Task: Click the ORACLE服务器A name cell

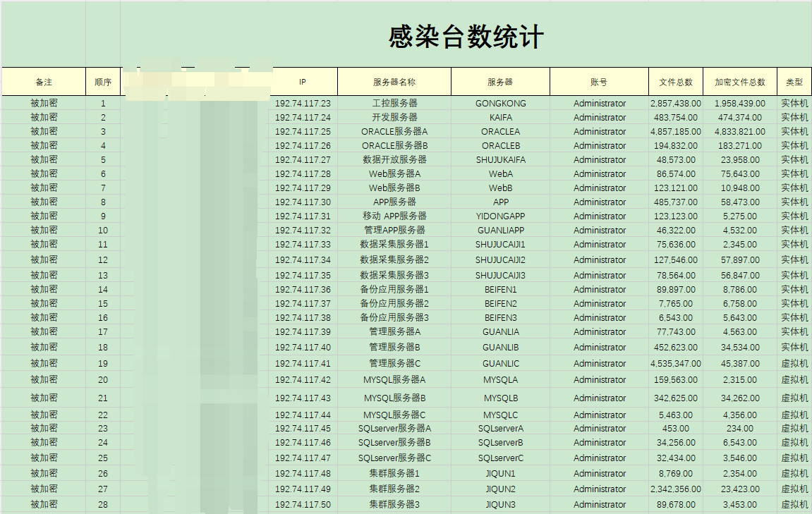Action: coord(394,131)
